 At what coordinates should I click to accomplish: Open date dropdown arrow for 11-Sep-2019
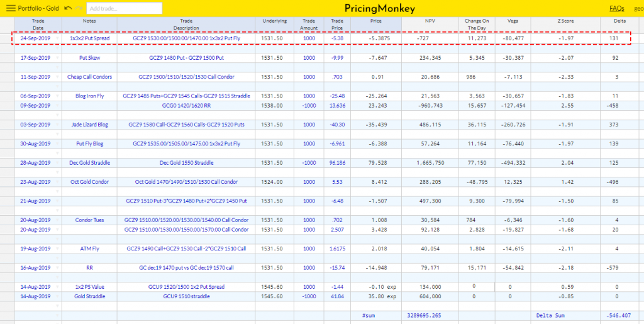point(57,77)
